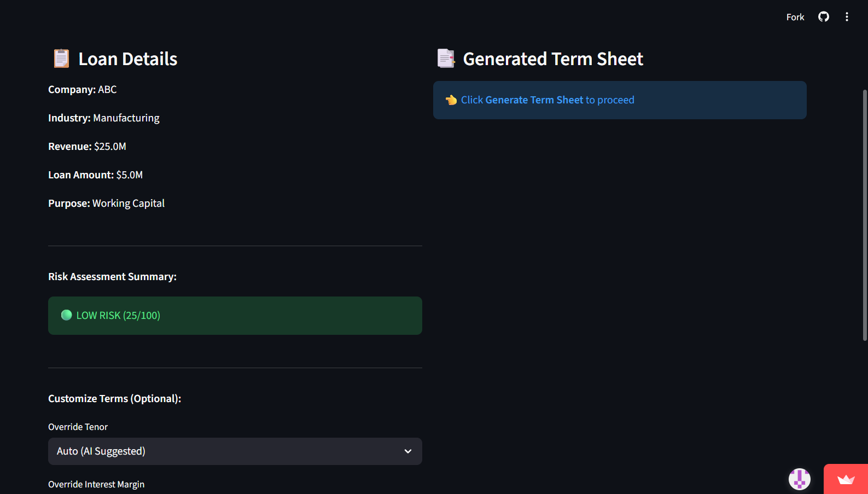This screenshot has width=868, height=494.
Task: Click the document icon beside Generated Term Sheet
Action: 446,59
